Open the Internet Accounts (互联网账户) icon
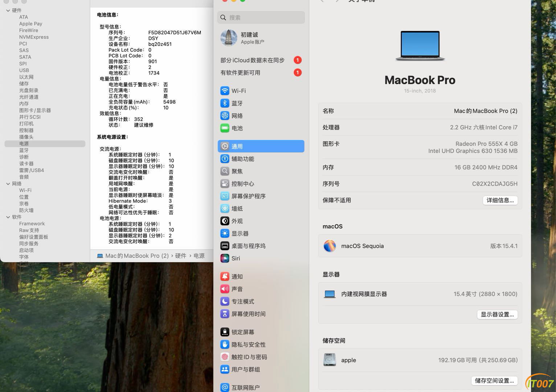 pyautogui.click(x=225, y=387)
